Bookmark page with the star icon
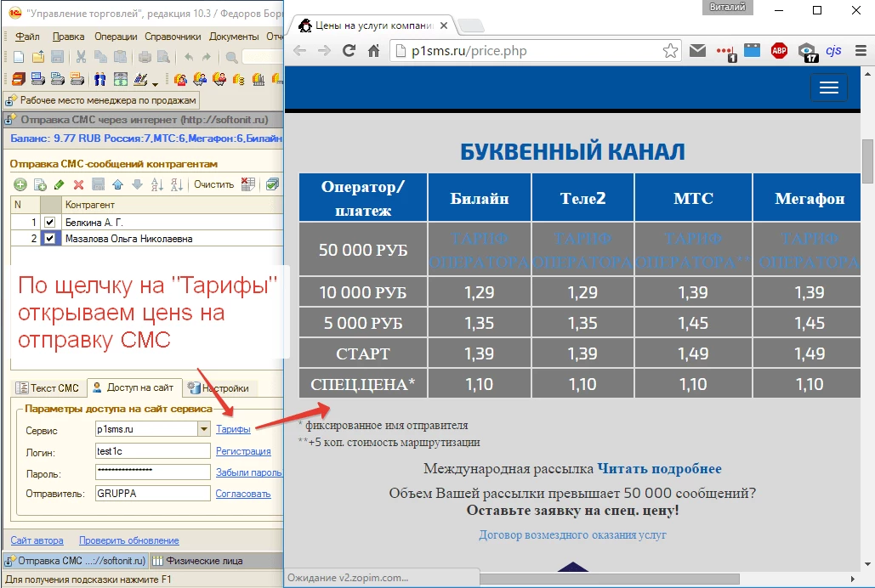 pyautogui.click(x=670, y=51)
